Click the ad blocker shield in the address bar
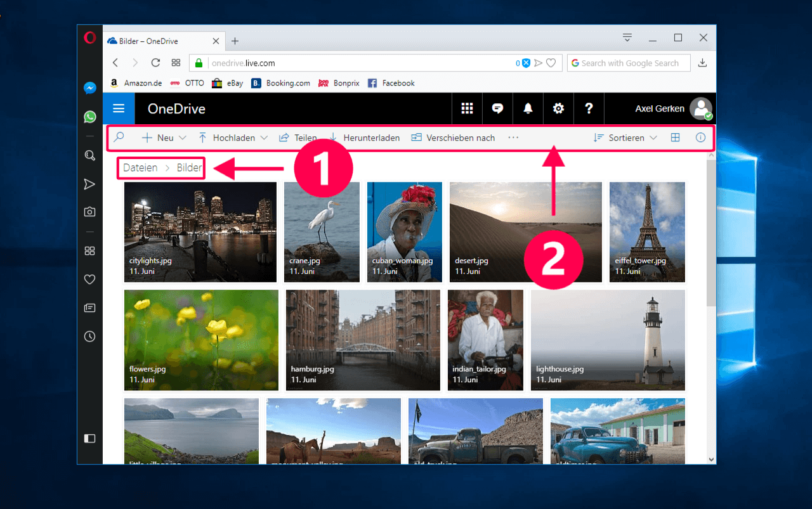This screenshot has width=812, height=509. 525,63
